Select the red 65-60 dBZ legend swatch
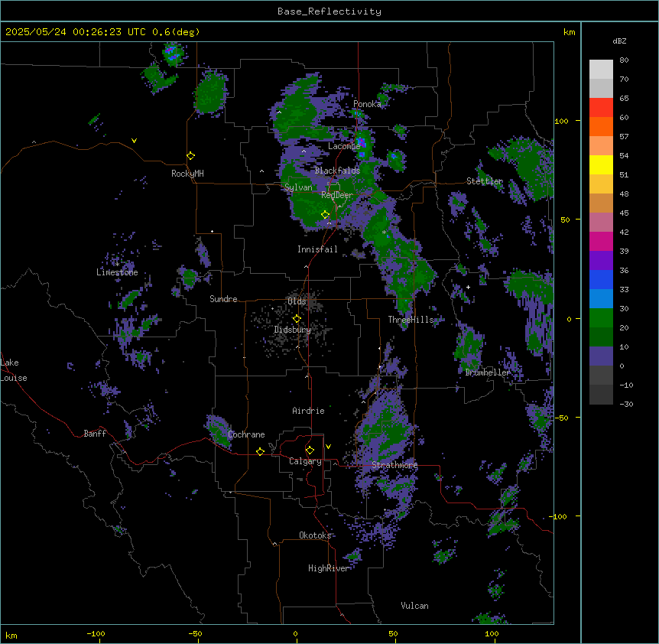The image size is (659, 644). (x=601, y=108)
